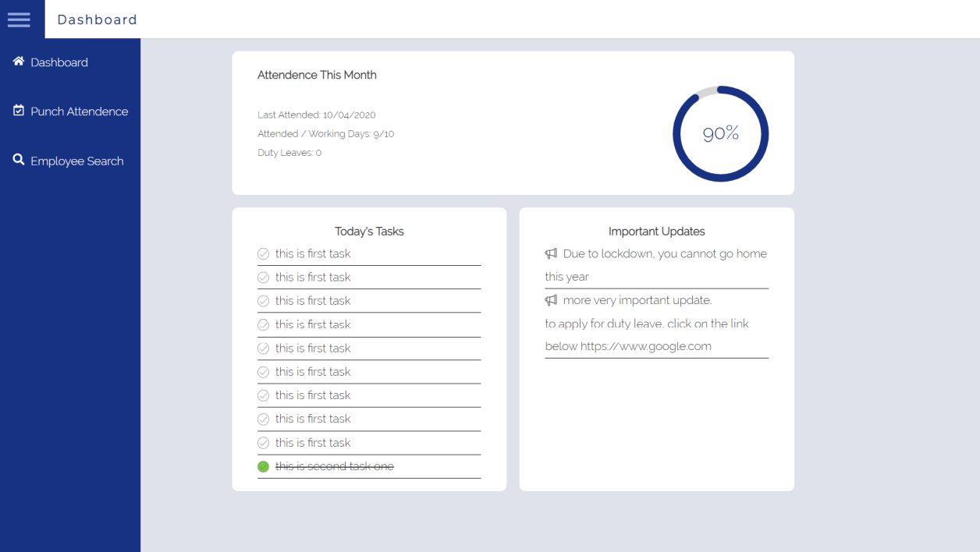The height and width of the screenshot is (552, 980).
Task: Check the circle on the third task row
Action: tap(263, 300)
